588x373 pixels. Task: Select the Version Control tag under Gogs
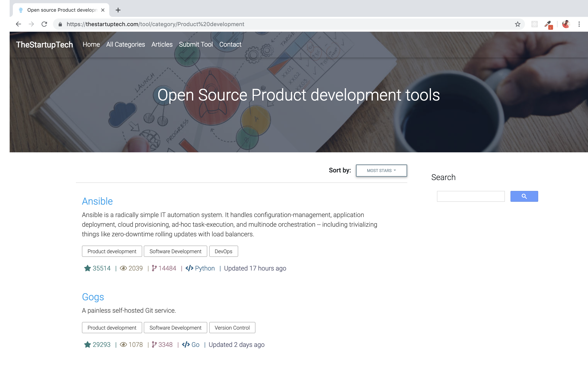(x=232, y=328)
